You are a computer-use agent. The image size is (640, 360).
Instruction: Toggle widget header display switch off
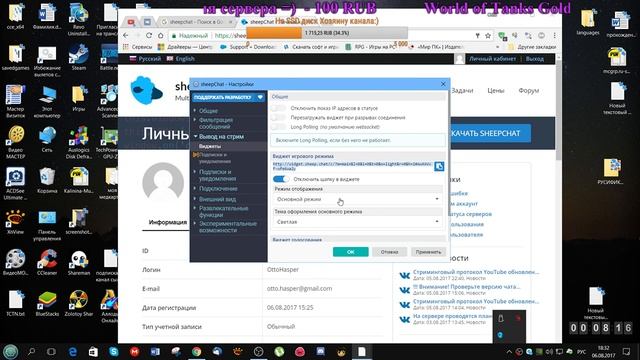point(281,179)
